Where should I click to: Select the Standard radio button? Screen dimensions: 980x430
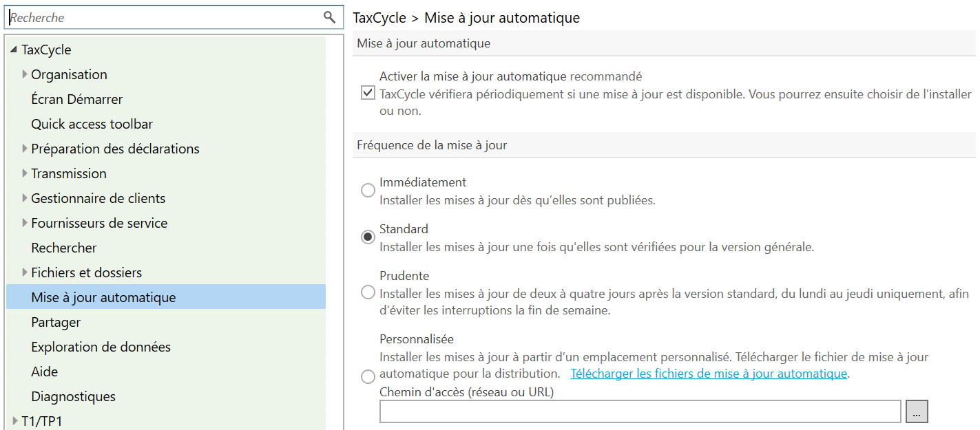tap(368, 237)
